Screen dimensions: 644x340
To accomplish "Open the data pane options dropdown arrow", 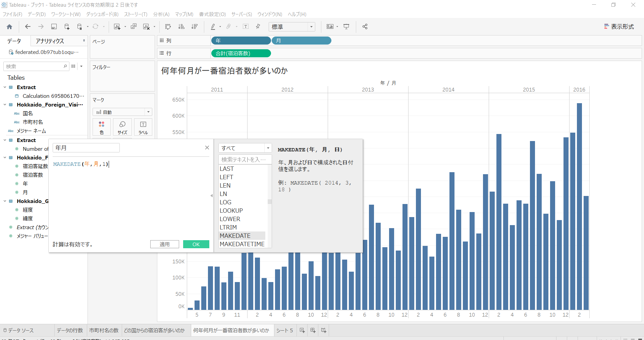I will click(82, 66).
